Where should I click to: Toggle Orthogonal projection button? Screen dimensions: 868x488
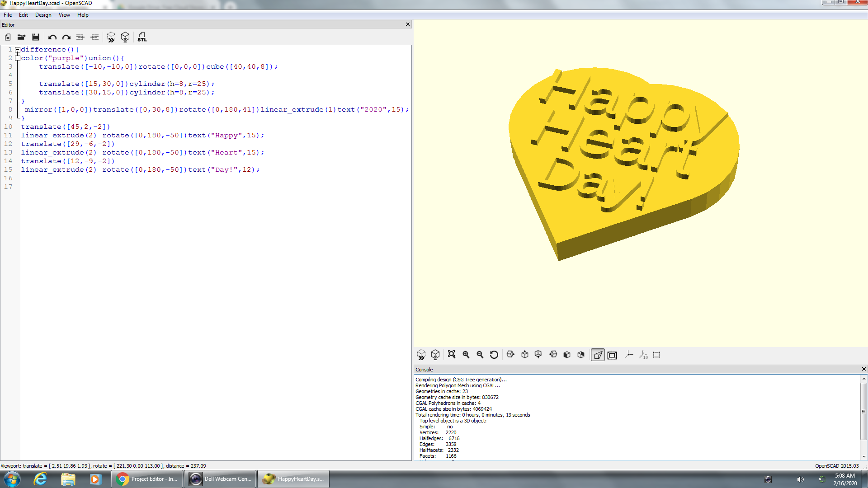pos(612,355)
